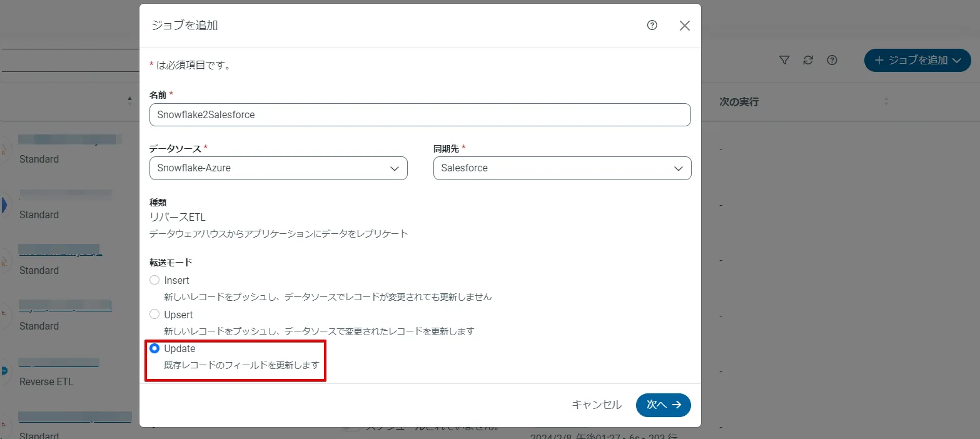
Task: Select the Update radio button
Action: coord(154,348)
